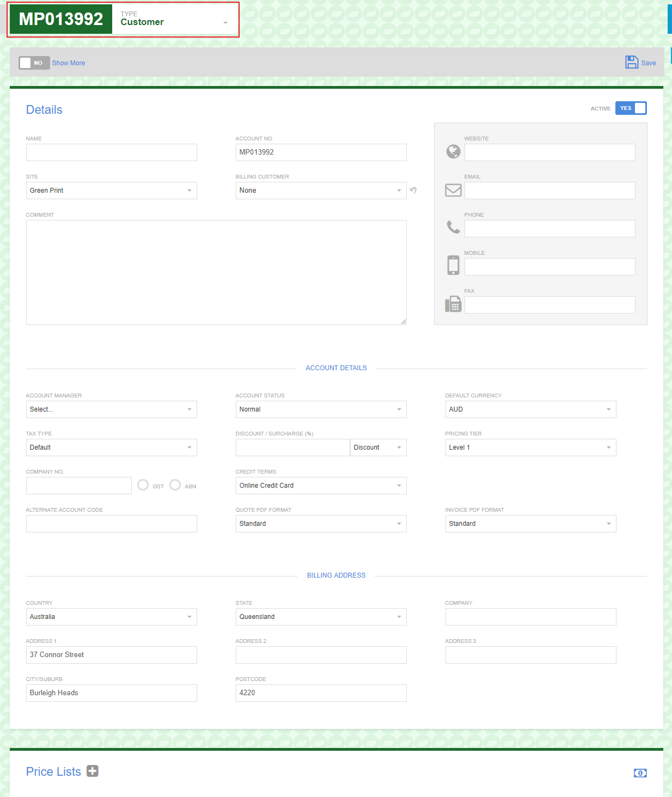The width and height of the screenshot is (672, 797).
Task: Click into the Website field
Action: coord(549,152)
